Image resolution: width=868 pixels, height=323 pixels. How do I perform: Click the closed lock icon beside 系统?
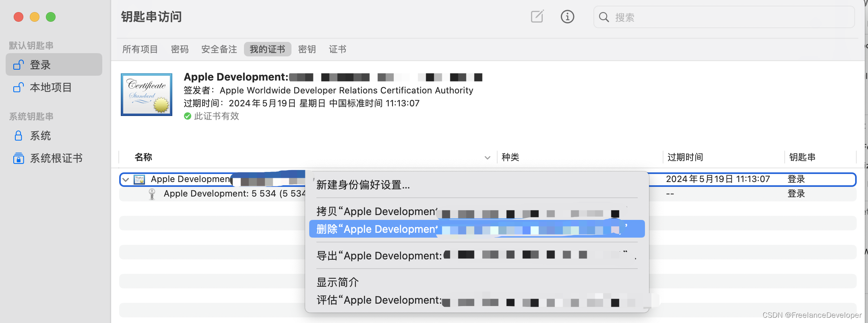pyautogui.click(x=18, y=135)
